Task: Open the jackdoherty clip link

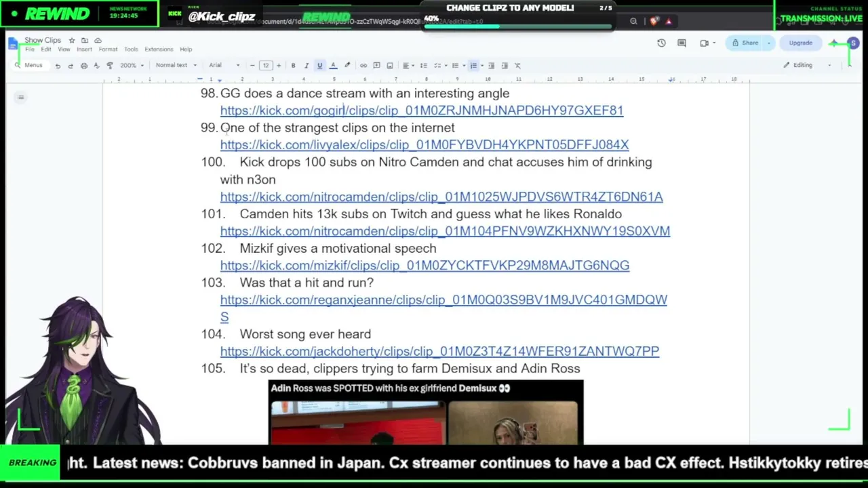Action: (x=439, y=352)
